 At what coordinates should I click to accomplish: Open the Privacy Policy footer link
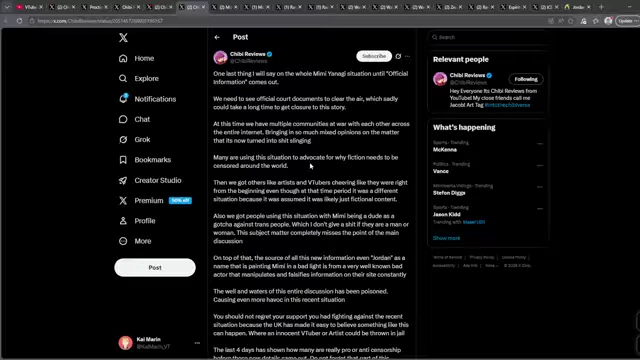click(482, 257)
